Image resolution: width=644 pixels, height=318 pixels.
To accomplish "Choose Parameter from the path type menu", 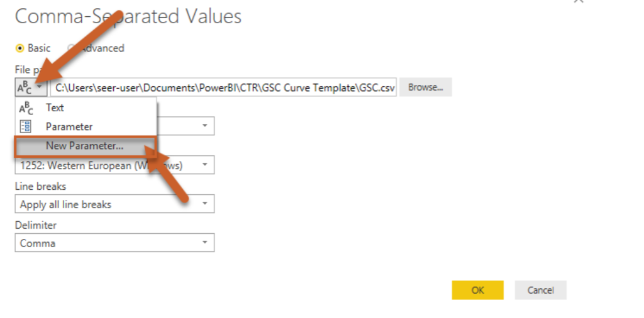I will click(x=69, y=126).
